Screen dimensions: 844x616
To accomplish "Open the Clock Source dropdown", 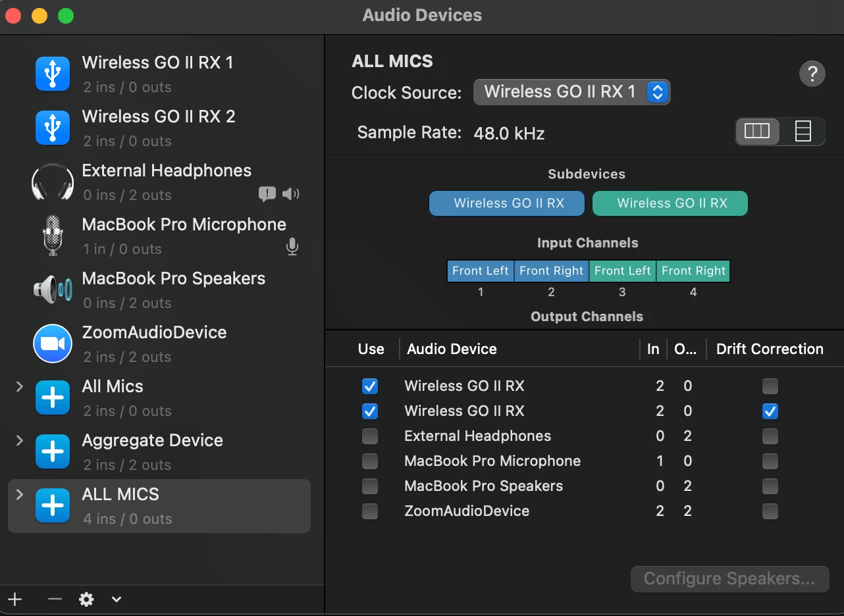I will point(571,92).
